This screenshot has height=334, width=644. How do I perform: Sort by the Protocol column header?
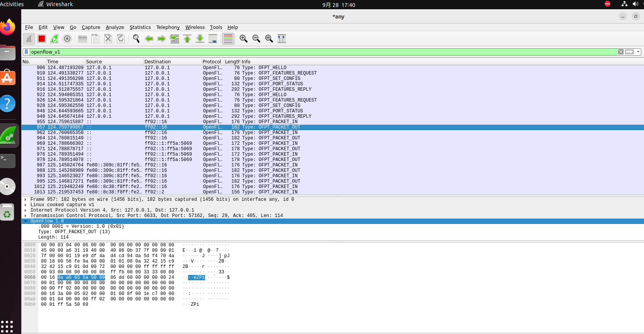[x=213, y=62]
